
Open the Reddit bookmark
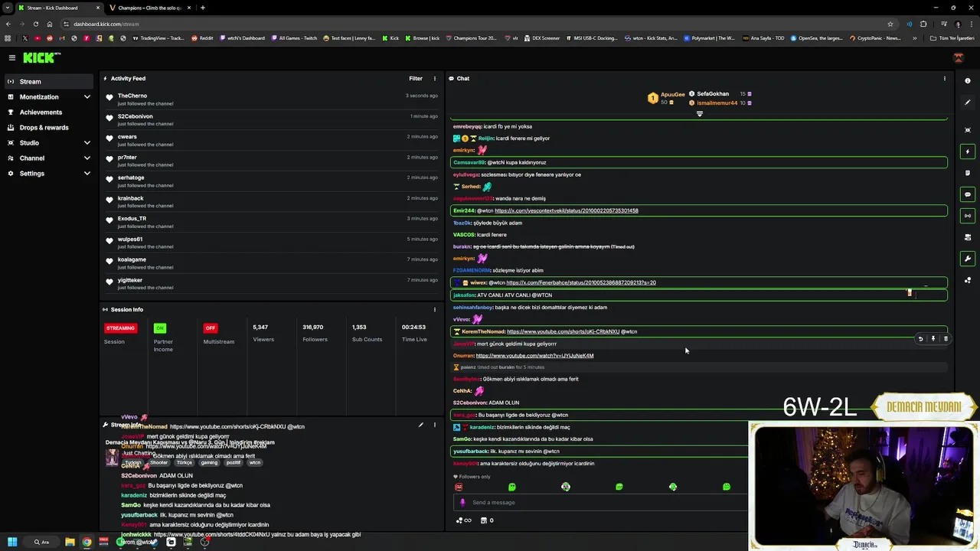click(202, 38)
